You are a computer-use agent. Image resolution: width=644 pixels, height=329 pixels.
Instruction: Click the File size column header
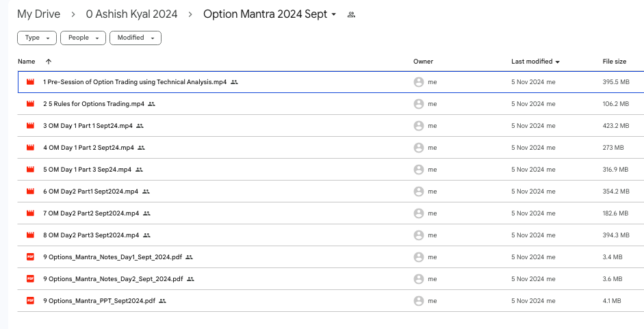[x=614, y=62]
